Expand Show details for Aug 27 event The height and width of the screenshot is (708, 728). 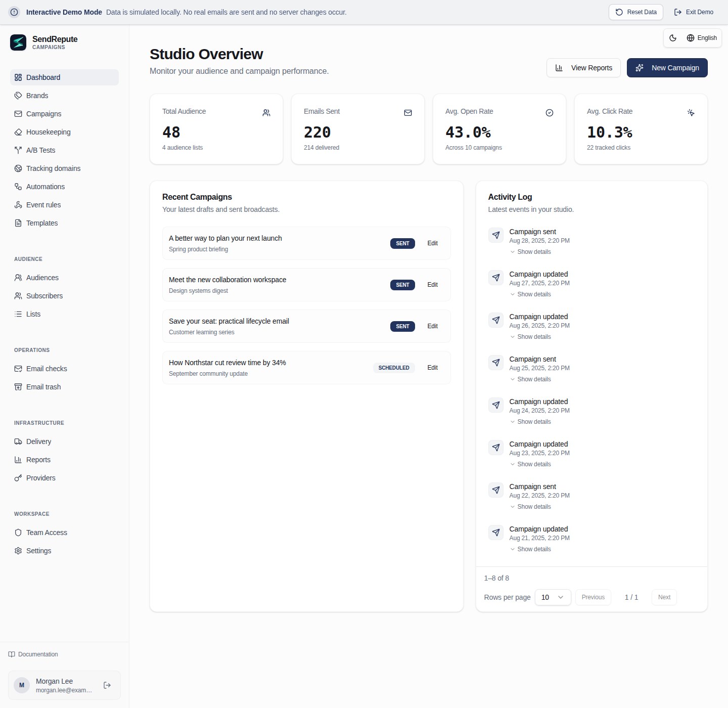[530, 294]
